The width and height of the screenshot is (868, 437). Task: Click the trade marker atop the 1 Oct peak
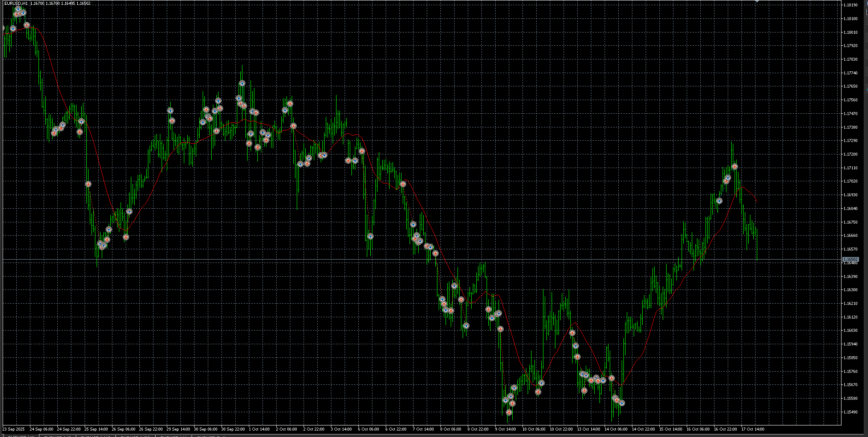[242, 83]
